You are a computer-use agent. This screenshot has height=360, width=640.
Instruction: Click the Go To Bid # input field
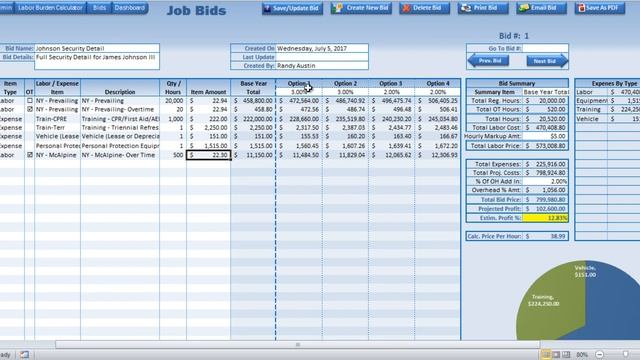545,48
